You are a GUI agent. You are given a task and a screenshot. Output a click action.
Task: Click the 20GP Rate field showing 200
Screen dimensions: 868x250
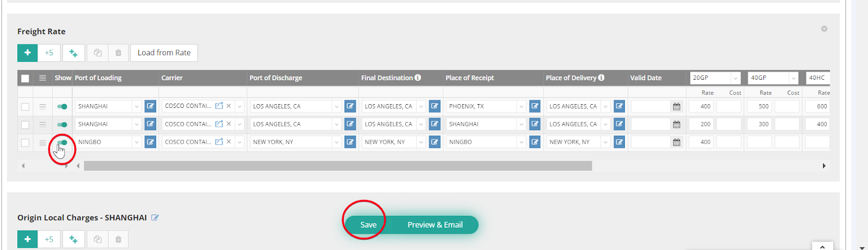(x=701, y=124)
